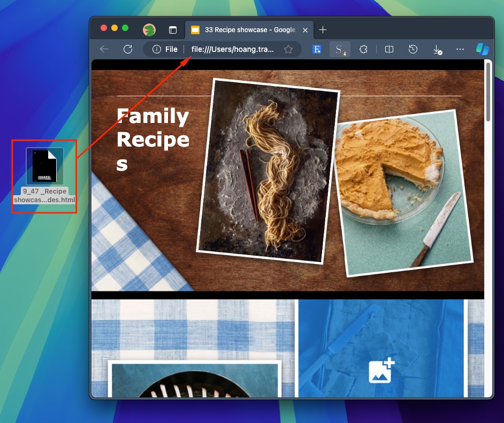Open the tab actions menu icon
The image size is (504, 423).
point(173,30)
